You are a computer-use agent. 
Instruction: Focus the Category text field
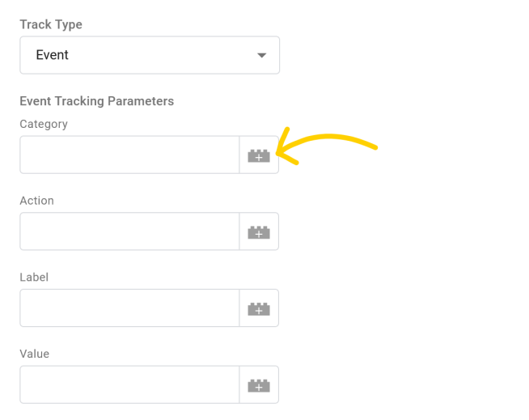click(x=129, y=155)
